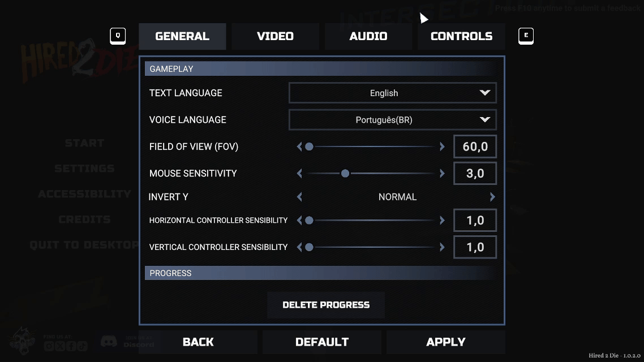644x362 pixels.
Task: Click the "TEXT LANGUAGE" label
Action: [x=186, y=93]
